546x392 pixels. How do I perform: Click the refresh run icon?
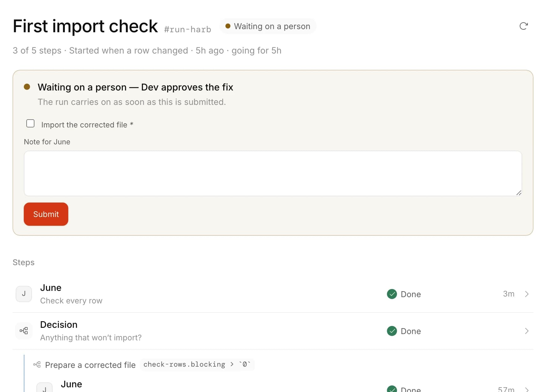pos(523,26)
